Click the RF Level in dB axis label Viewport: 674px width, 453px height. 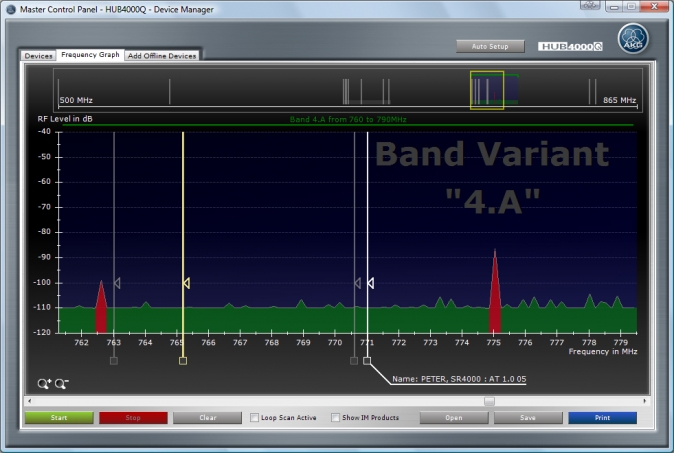65,119
